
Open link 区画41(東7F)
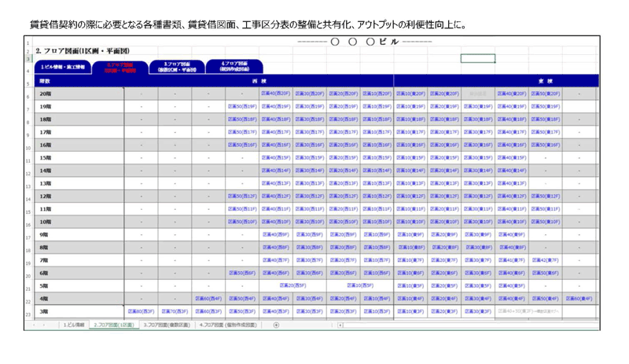512,260
